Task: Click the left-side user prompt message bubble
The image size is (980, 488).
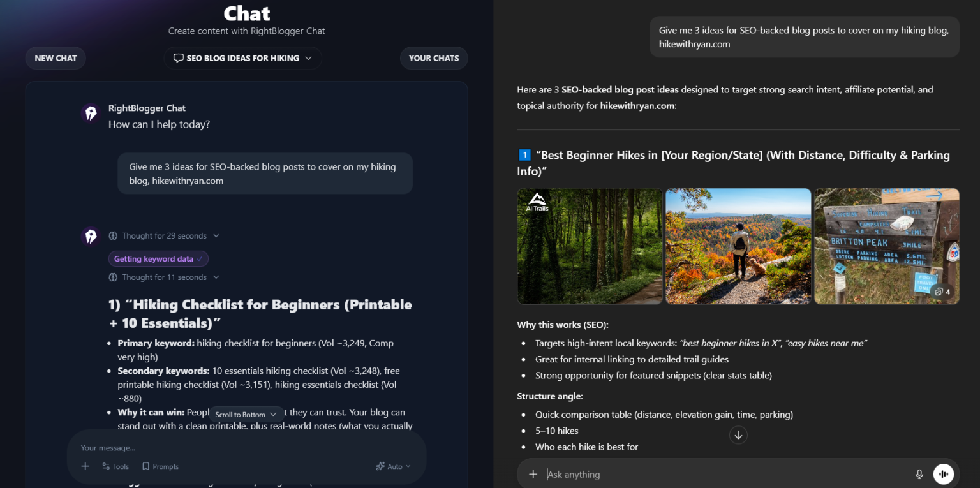Action: click(x=265, y=174)
